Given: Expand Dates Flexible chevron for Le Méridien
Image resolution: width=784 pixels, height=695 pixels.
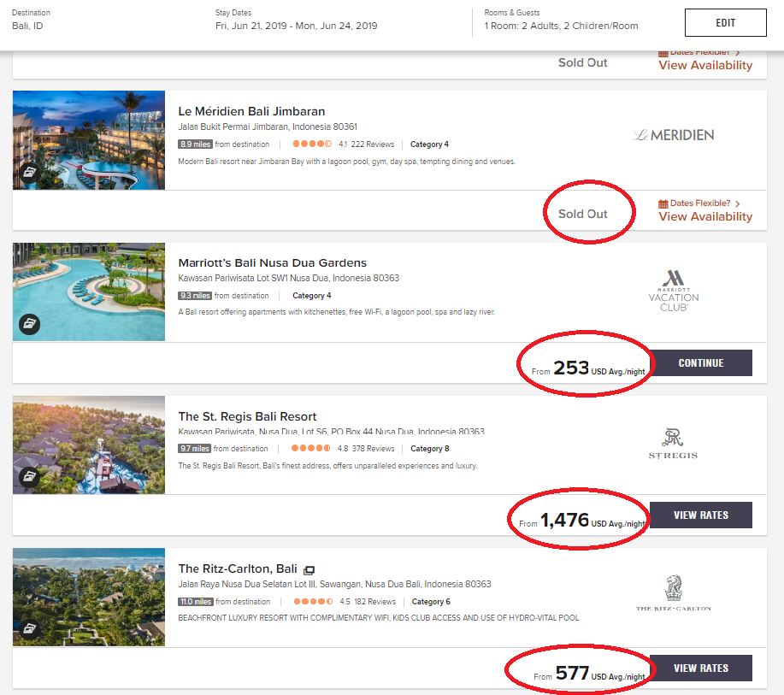Looking at the screenshot, I should coord(738,203).
